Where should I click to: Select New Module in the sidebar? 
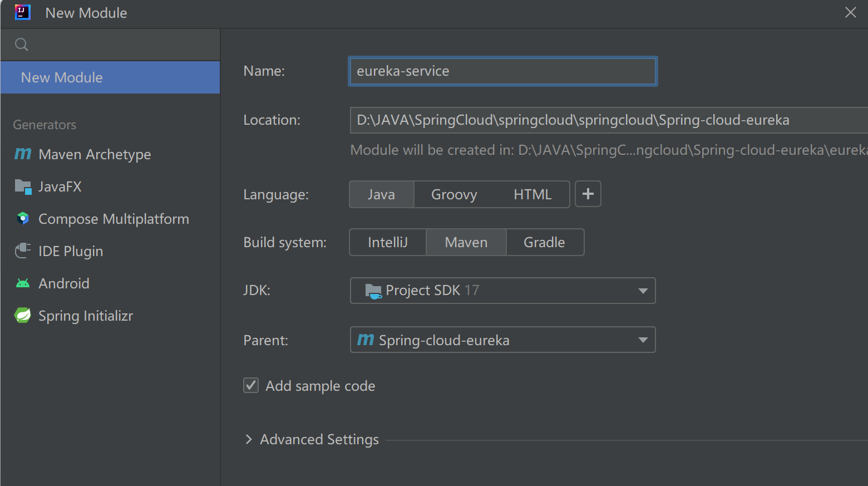click(110, 77)
